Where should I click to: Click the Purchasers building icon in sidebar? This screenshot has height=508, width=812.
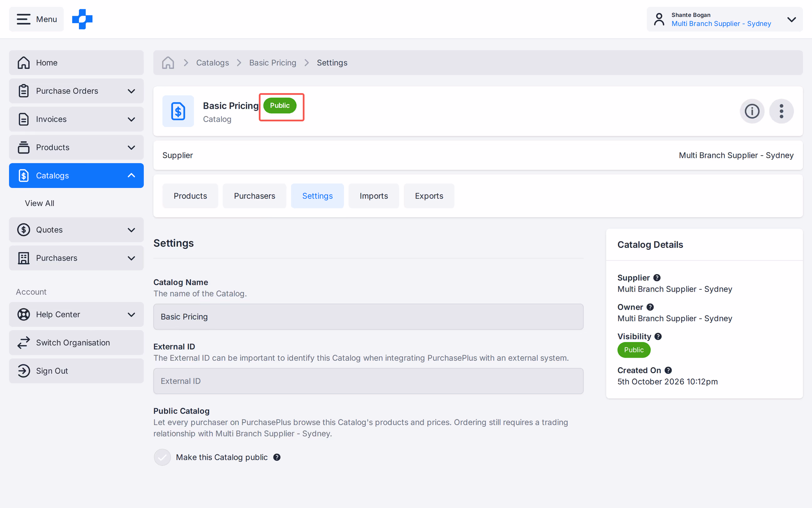23,258
